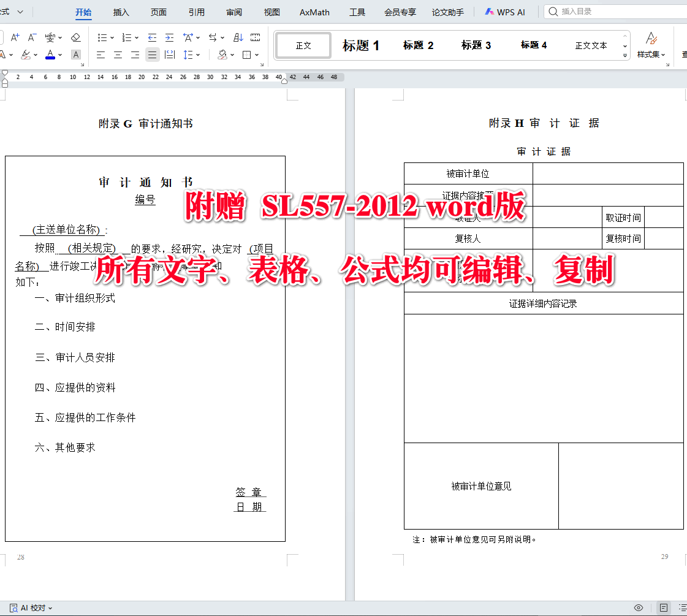Open the 引用 tab
This screenshot has width=687, height=616.
[x=197, y=12]
